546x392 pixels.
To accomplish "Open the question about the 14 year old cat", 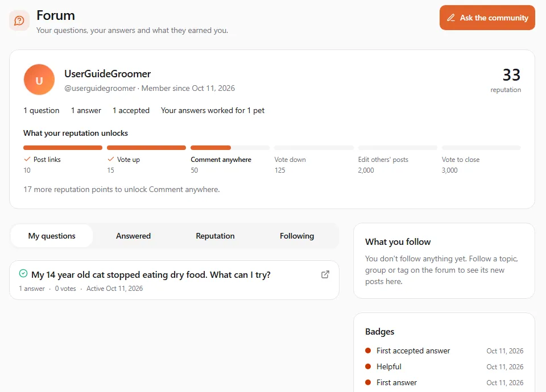I will click(x=151, y=275).
